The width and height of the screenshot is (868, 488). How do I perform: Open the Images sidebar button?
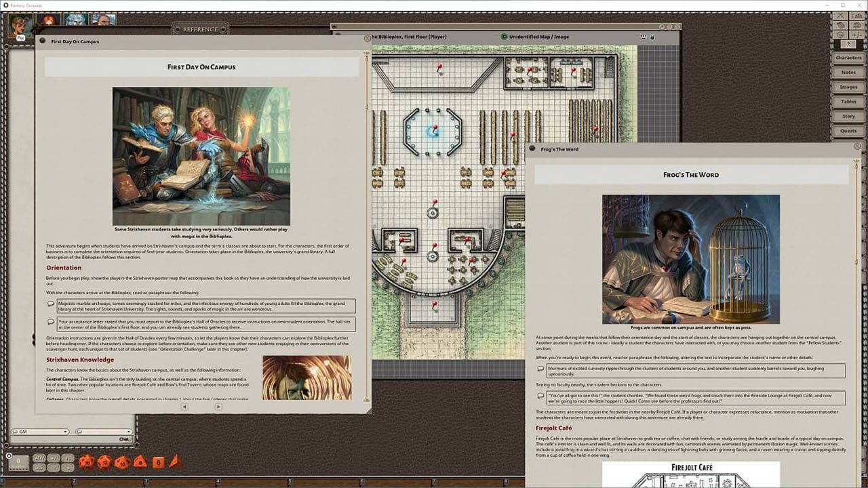tap(848, 87)
